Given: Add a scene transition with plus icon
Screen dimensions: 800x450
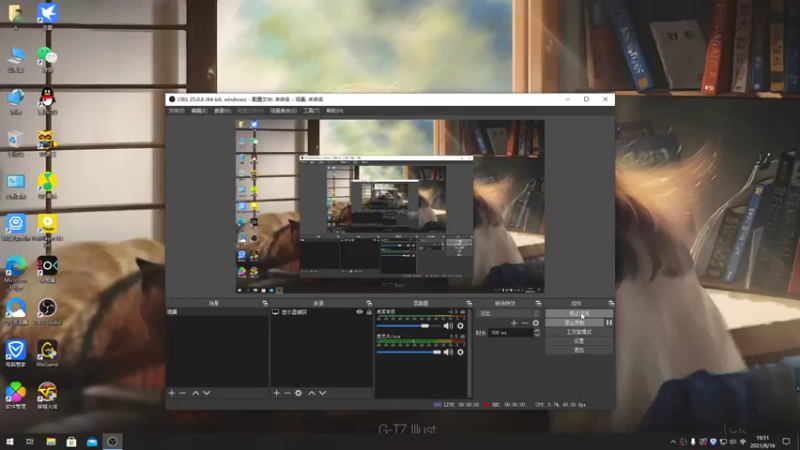Looking at the screenshot, I should click(514, 322).
